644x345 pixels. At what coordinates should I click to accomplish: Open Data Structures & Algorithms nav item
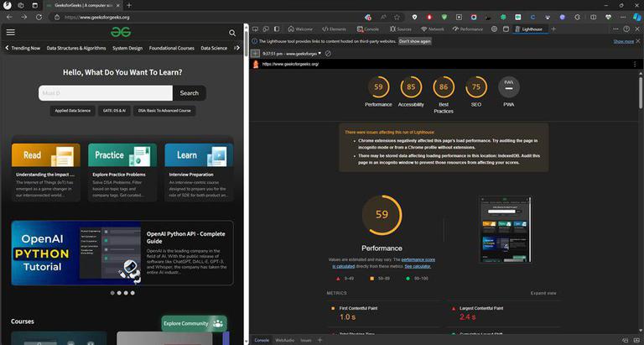point(76,48)
